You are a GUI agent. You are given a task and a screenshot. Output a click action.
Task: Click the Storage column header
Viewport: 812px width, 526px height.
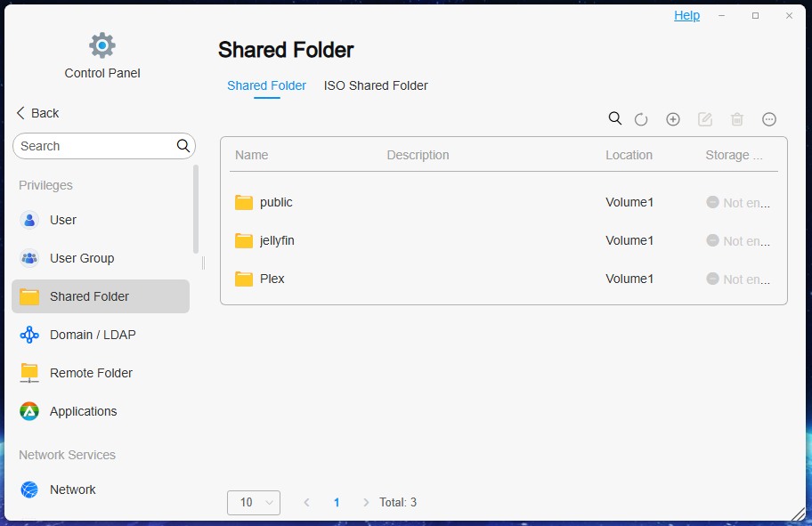pyautogui.click(x=734, y=156)
